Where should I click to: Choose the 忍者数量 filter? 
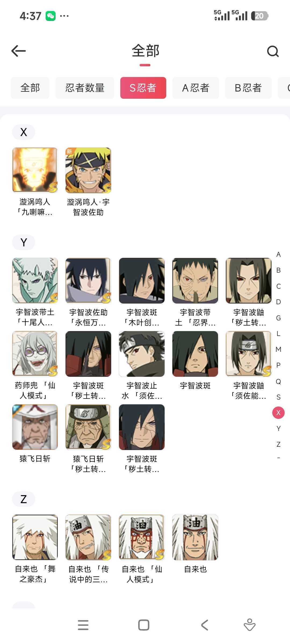[85, 88]
